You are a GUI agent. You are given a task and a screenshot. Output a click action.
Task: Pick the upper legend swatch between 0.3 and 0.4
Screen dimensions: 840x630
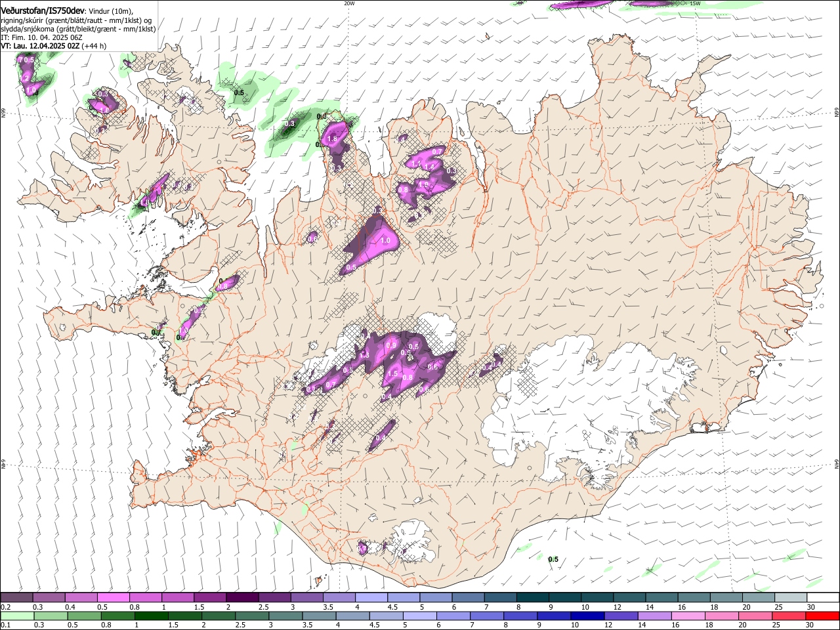49,597
